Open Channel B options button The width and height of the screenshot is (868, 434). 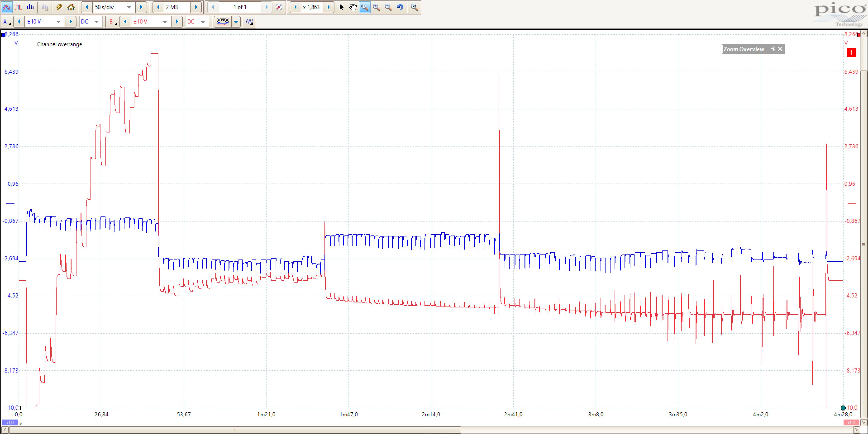(113, 21)
